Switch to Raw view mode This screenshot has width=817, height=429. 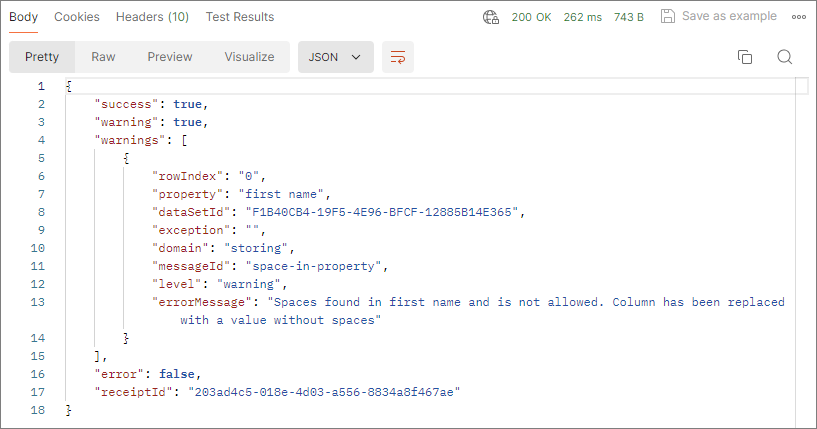coord(103,57)
